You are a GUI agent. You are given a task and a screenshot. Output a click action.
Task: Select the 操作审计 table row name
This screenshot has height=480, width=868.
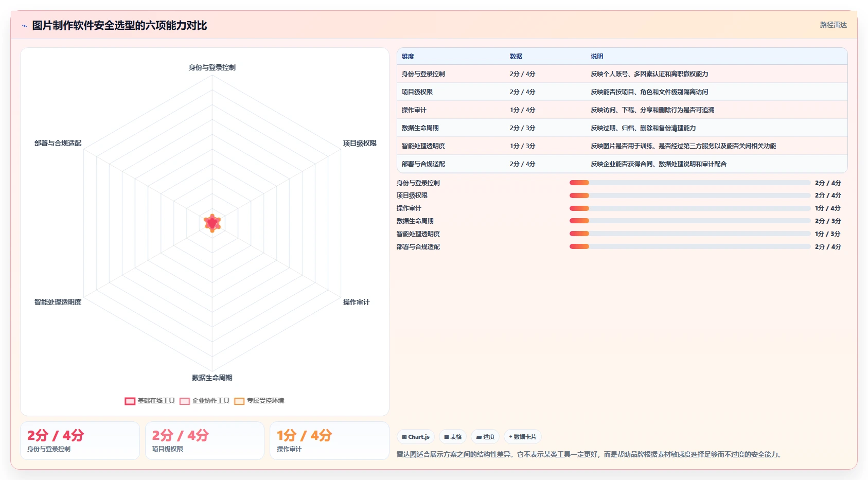pos(414,110)
